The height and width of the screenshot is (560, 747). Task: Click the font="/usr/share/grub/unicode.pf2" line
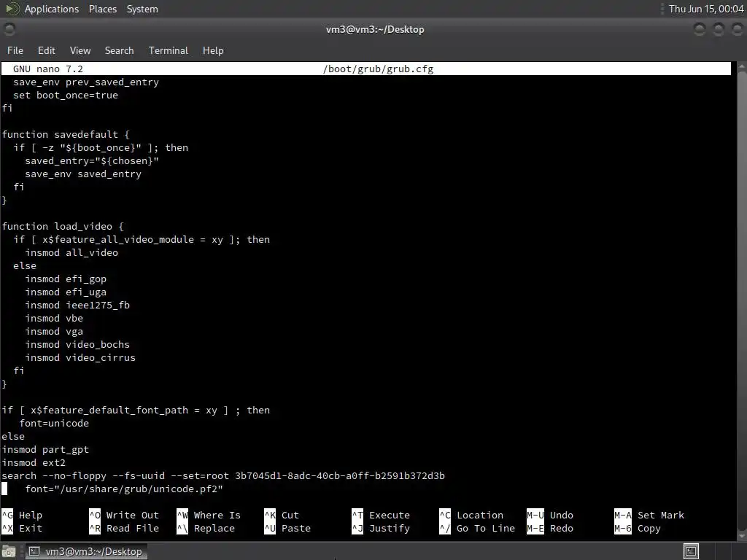click(124, 489)
